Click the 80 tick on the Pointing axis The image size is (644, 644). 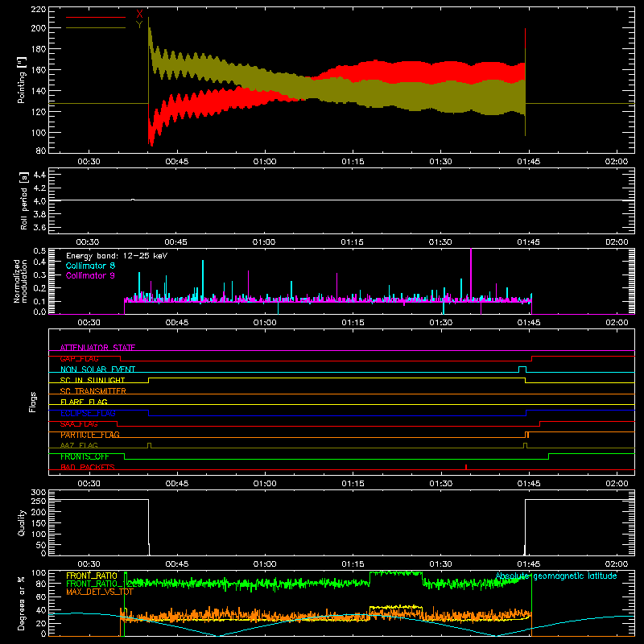[41, 151]
